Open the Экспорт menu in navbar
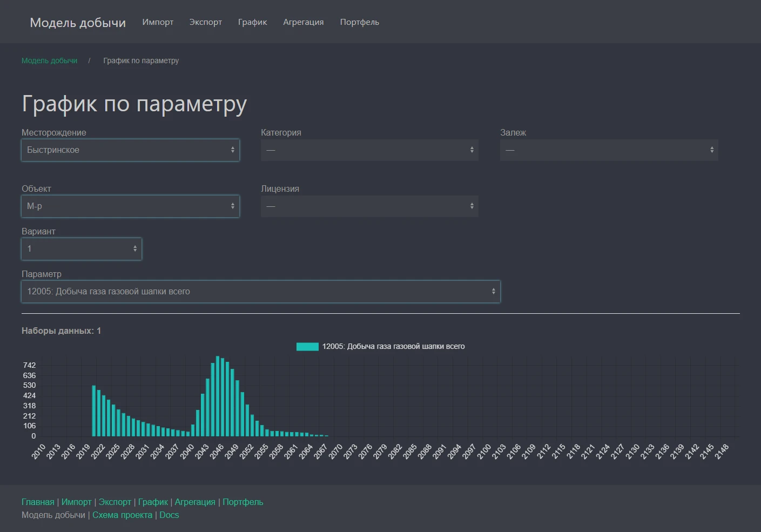761x532 pixels. point(205,22)
